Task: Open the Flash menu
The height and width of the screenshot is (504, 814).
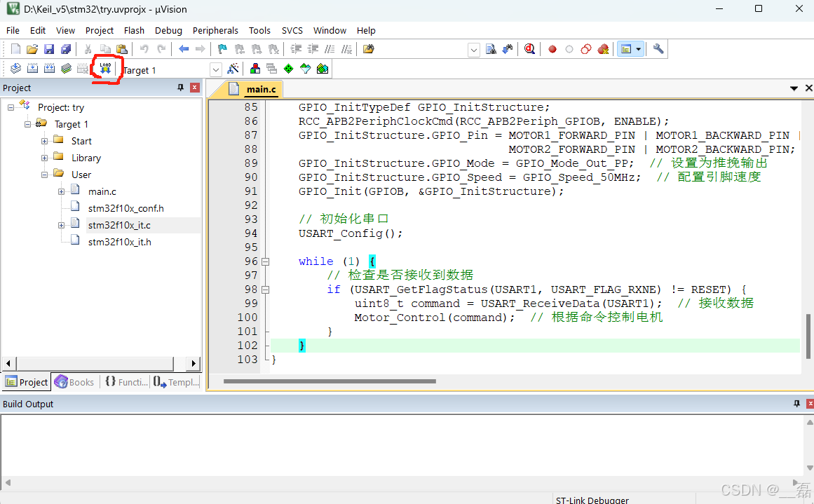Action: tap(134, 31)
